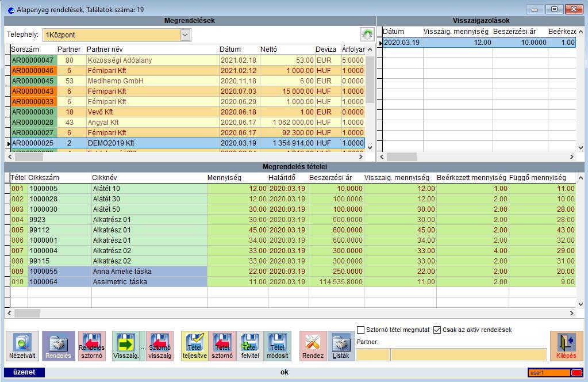Image resolution: width=588 pixels, height=382 pixels.
Task: Click the red user1 status indicator
Action: pos(577,373)
